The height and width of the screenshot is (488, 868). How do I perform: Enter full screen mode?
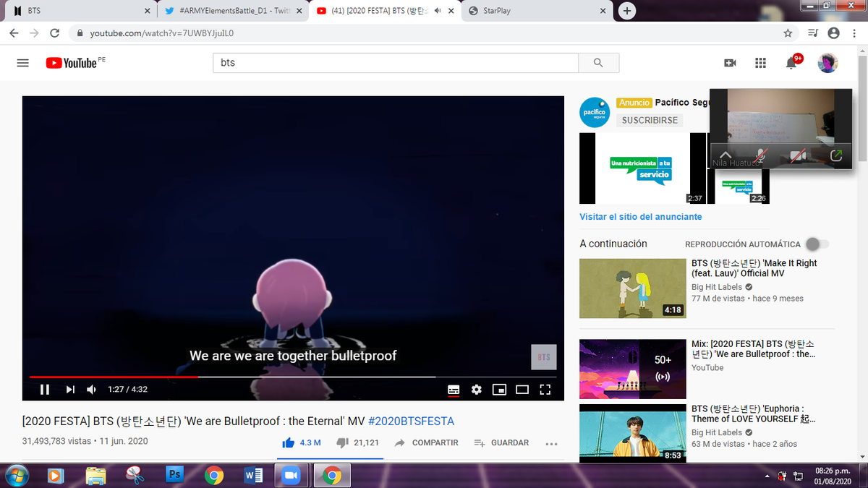click(x=545, y=389)
